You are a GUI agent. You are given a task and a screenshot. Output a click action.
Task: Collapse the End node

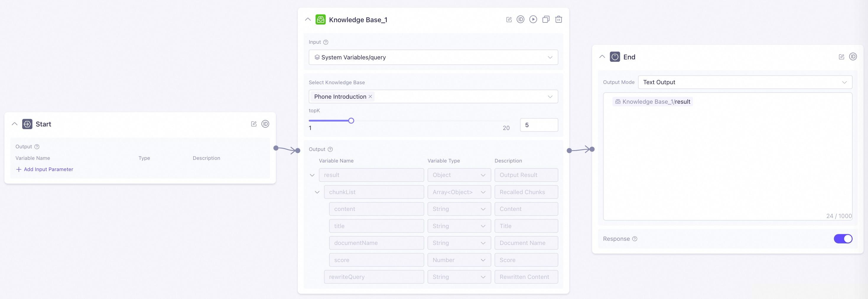(x=602, y=57)
